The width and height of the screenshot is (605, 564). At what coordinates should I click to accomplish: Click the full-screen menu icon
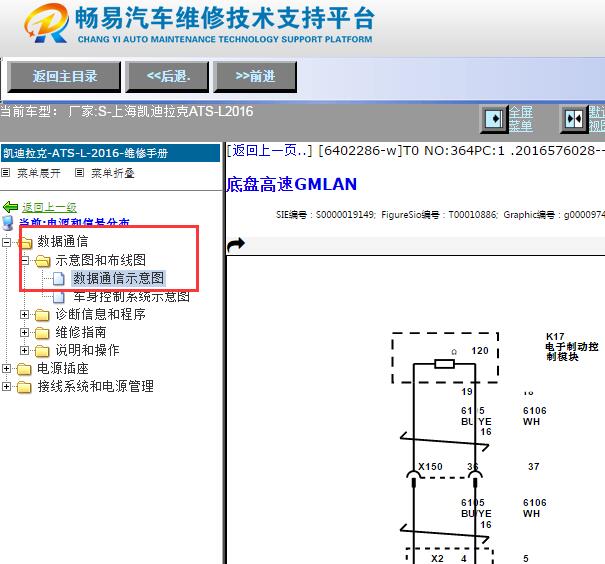pyautogui.click(x=494, y=119)
